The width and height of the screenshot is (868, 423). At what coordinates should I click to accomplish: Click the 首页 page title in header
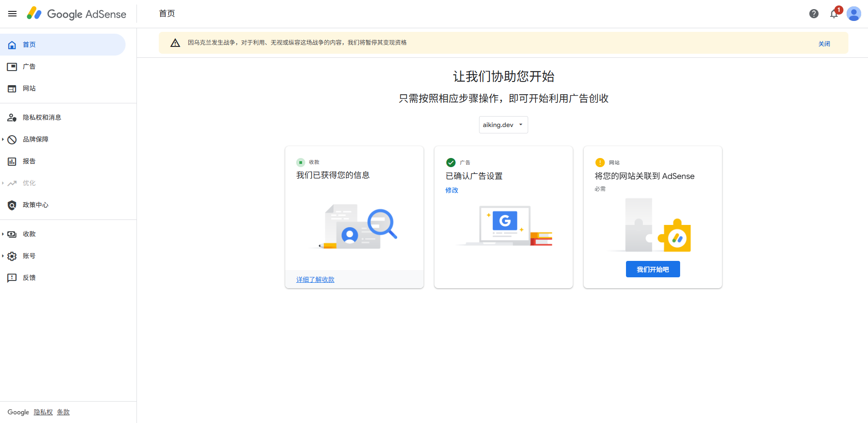(x=167, y=14)
